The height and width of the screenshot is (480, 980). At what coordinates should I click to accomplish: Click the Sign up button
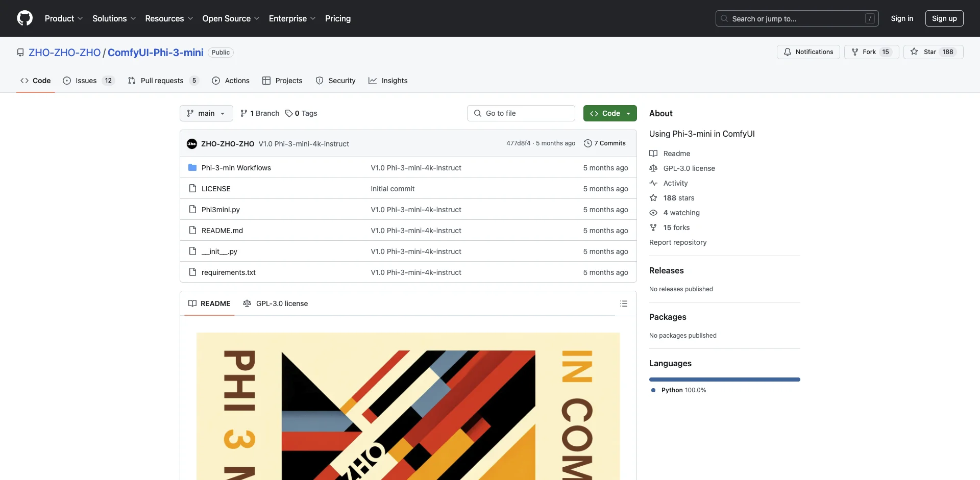[944, 18]
